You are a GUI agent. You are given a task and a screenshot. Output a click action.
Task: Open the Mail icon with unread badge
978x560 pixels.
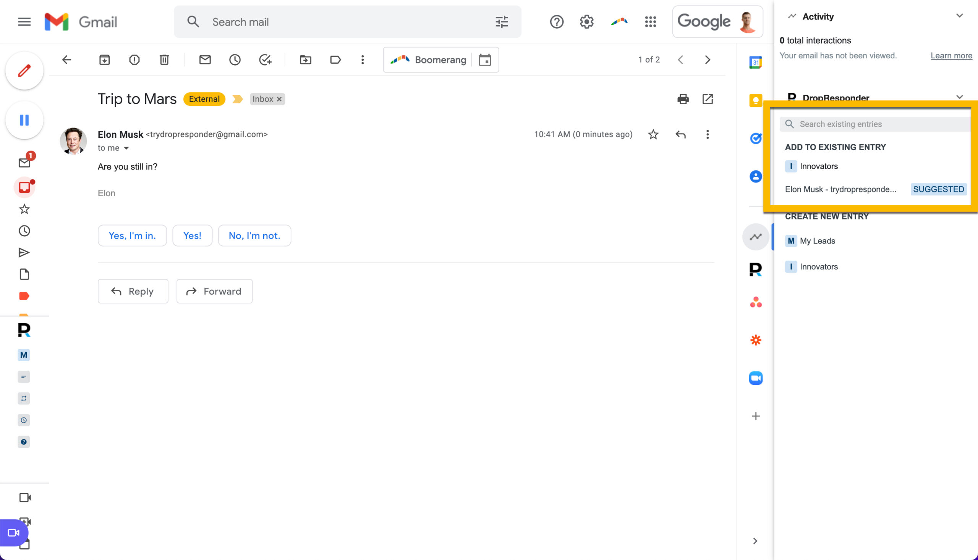[x=25, y=161]
